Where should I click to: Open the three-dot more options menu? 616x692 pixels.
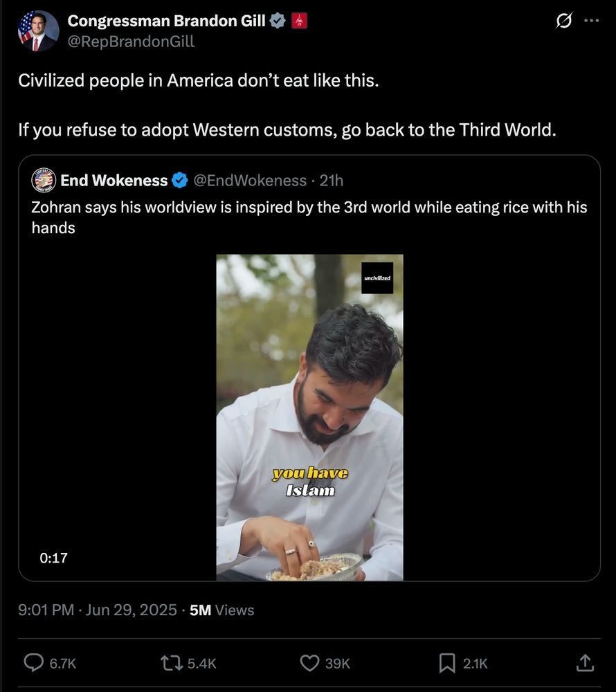(x=592, y=19)
